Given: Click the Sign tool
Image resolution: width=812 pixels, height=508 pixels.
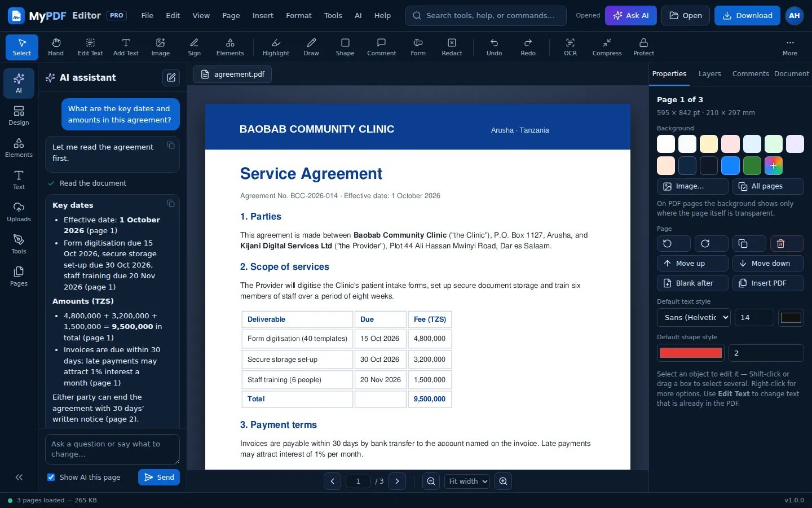Looking at the screenshot, I should (x=195, y=47).
